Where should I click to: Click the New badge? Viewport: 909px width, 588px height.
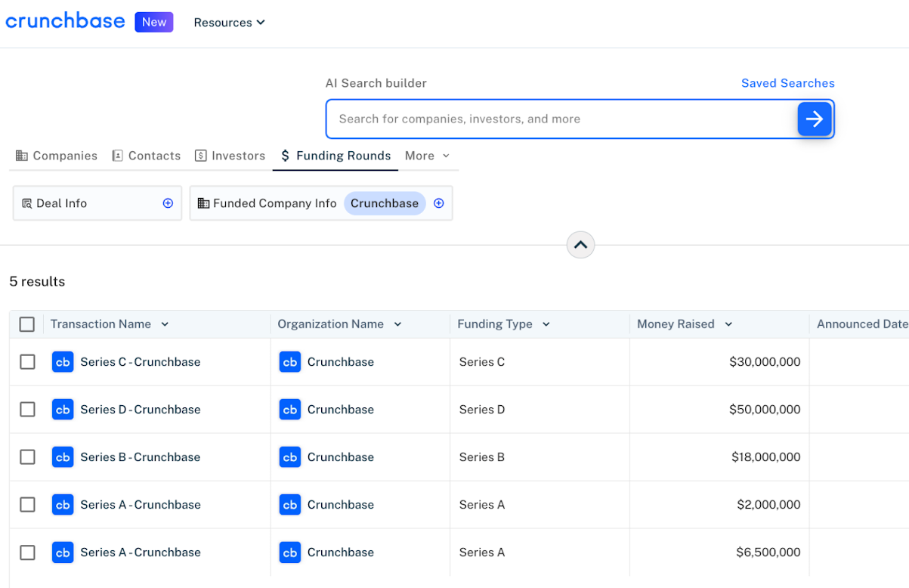point(154,22)
